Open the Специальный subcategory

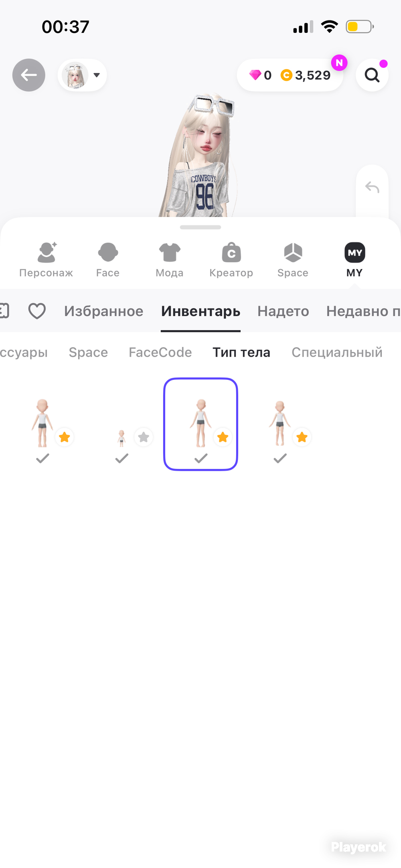pos(337,352)
